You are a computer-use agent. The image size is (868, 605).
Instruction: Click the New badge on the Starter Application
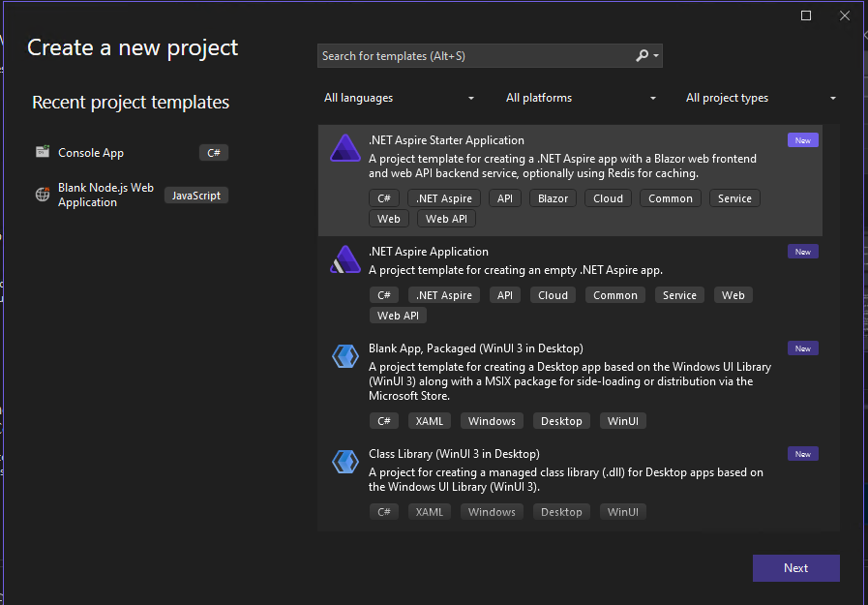pyautogui.click(x=802, y=139)
